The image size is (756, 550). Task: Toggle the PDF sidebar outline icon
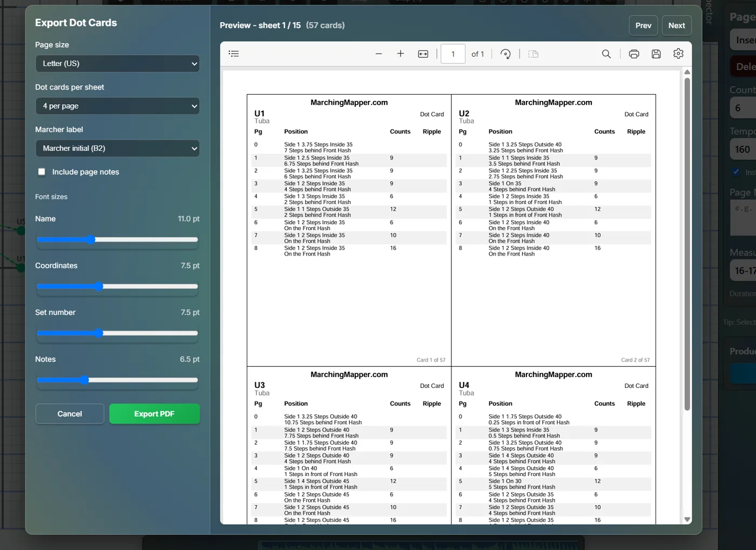(x=234, y=53)
